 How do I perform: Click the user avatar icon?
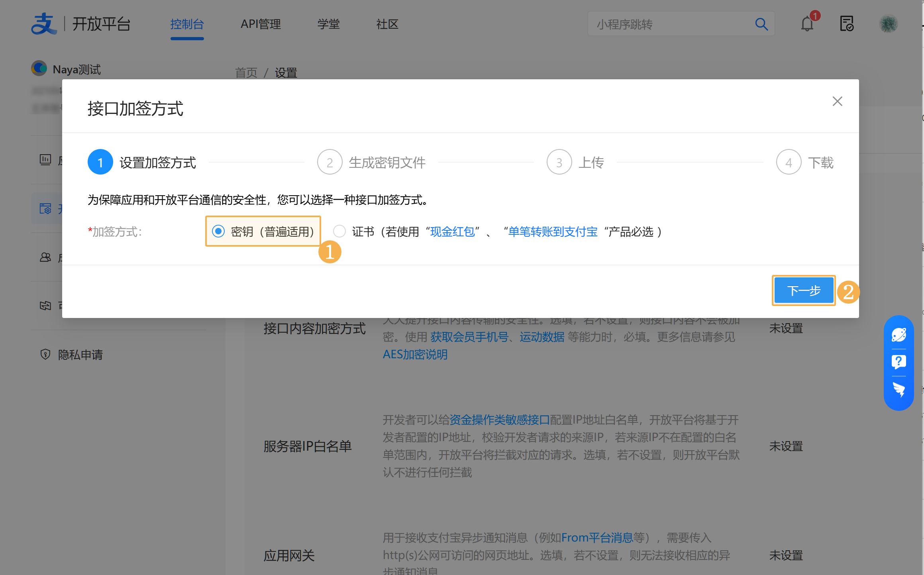pos(888,24)
